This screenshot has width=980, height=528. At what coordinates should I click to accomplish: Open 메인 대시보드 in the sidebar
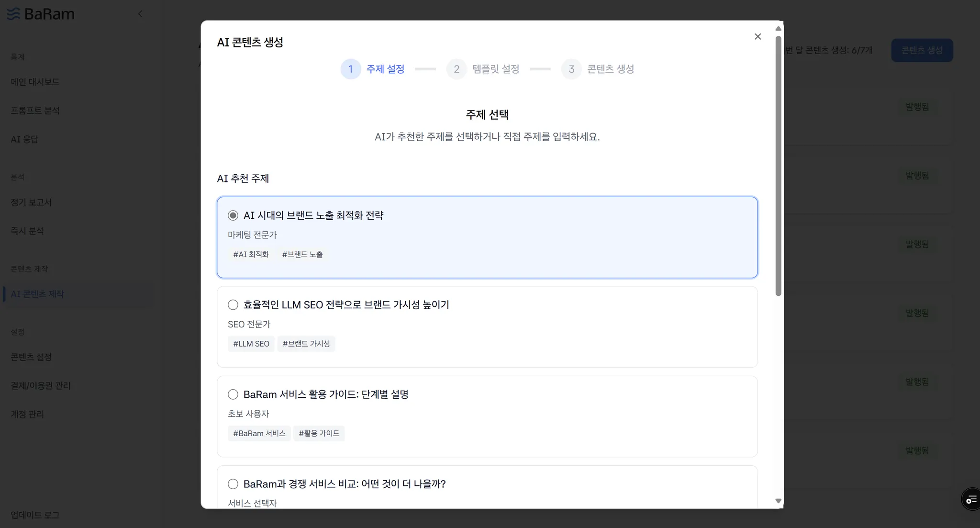[x=35, y=82]
